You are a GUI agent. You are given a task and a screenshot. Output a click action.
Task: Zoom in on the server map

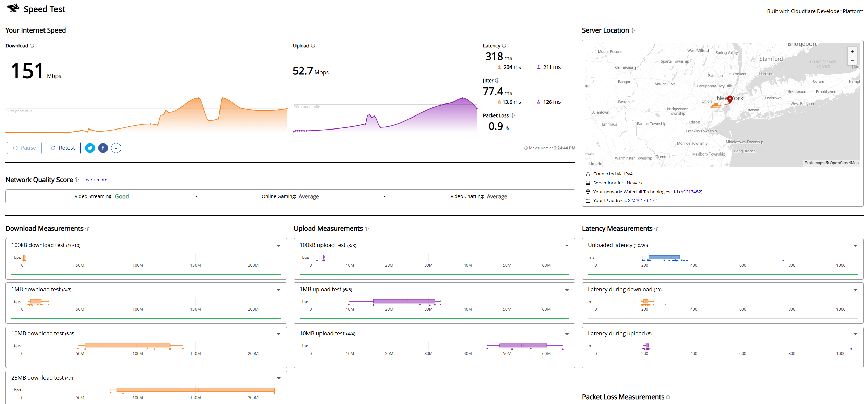coord(852,51)
